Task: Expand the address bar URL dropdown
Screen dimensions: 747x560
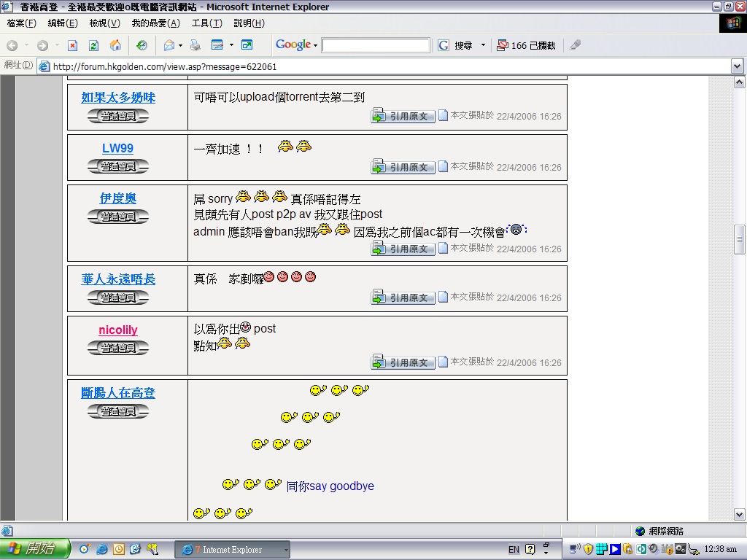Action: tap(737, 66)
